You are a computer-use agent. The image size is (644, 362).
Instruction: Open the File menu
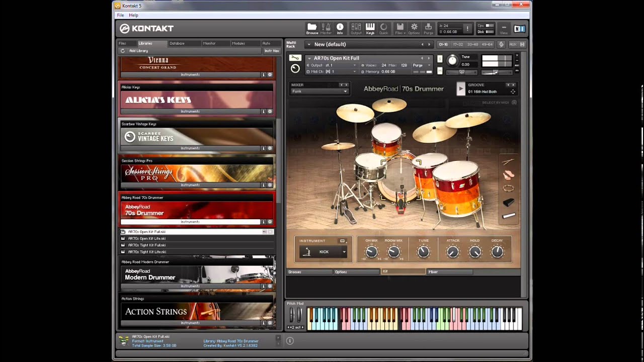click(120, 15)
